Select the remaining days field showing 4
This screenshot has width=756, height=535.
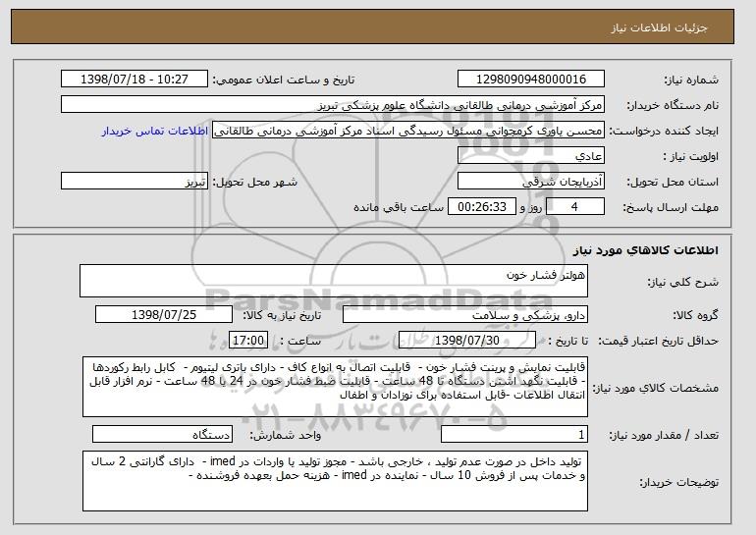click(x=574, y=207)
